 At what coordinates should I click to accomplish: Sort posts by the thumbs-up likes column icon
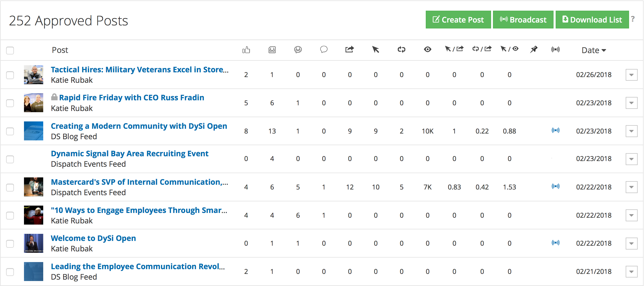coord(246,50)
